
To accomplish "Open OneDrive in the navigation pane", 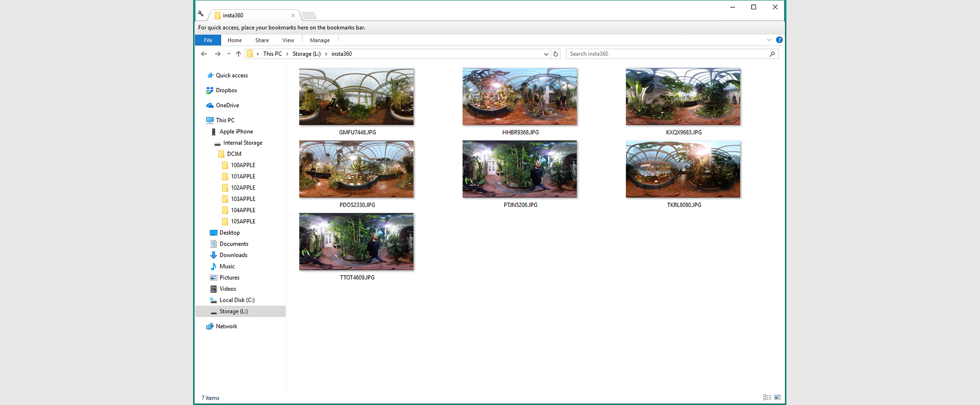I will coord(222,105).
